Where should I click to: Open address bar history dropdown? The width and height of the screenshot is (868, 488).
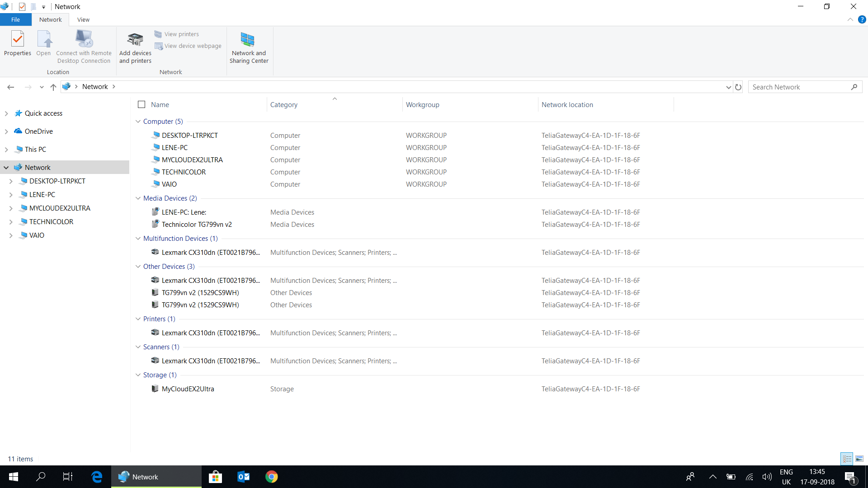[x=728, y=87]
